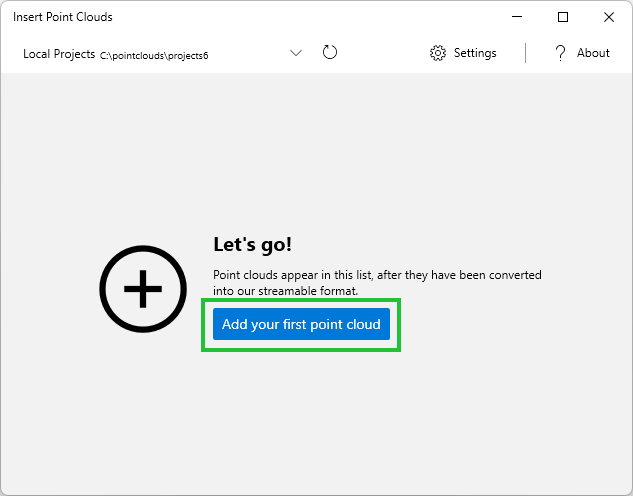Viewport: 633px width, 496px height.
Task: Minimize the Insert Point Clouds window
Action: [517, 17]
